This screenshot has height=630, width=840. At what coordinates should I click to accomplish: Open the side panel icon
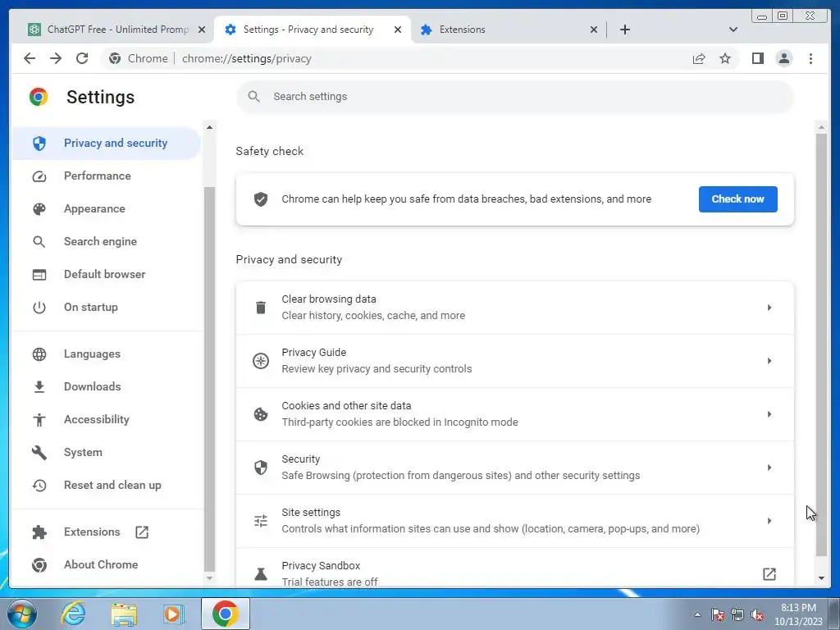coord(757,58)
